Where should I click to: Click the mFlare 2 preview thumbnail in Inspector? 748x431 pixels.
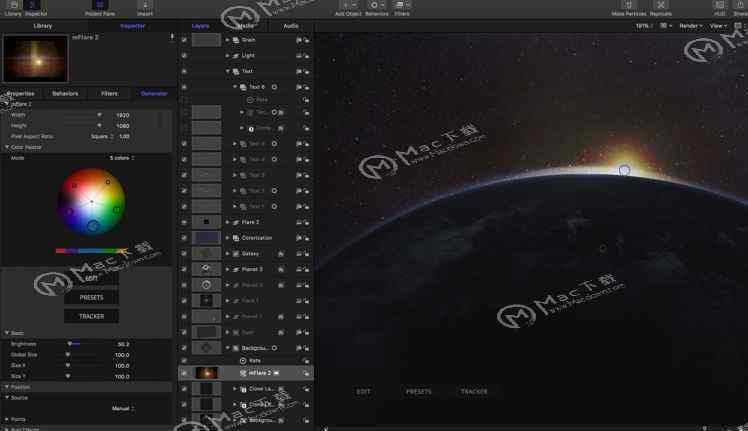point(36,59)
